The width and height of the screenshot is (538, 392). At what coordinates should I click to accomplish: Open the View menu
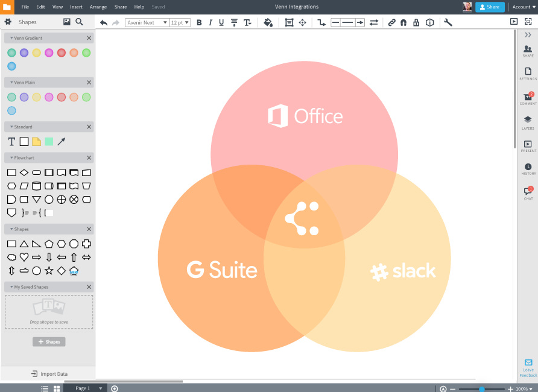tap(57, 7)
